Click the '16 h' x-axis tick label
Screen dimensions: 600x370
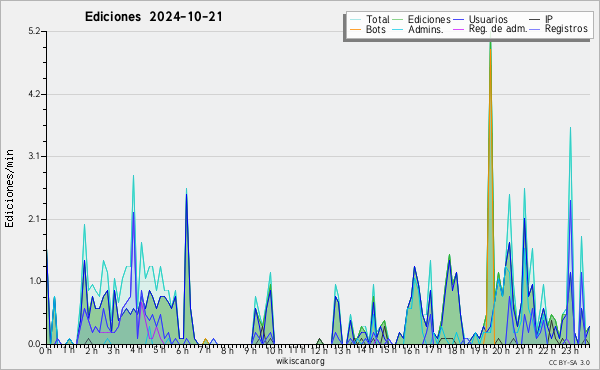(x=411, y=351)
